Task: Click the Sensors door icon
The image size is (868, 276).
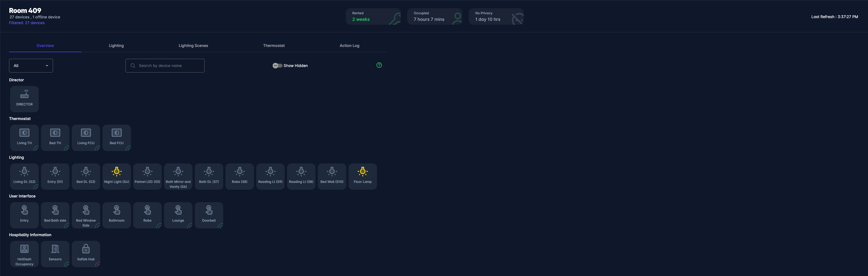Action: (55, 249)
